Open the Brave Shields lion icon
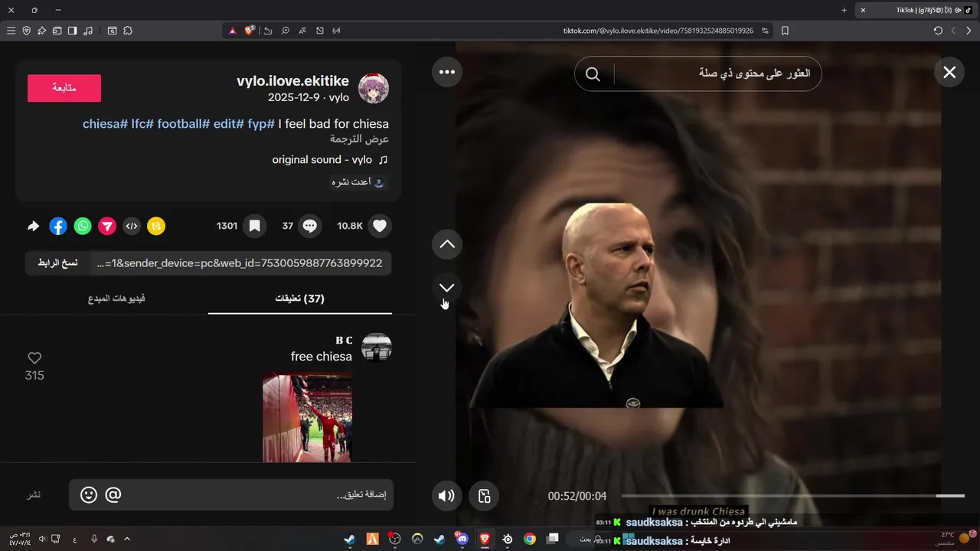Image resolution: width=980 pixels, height=551 pixels. pos(250,31)
